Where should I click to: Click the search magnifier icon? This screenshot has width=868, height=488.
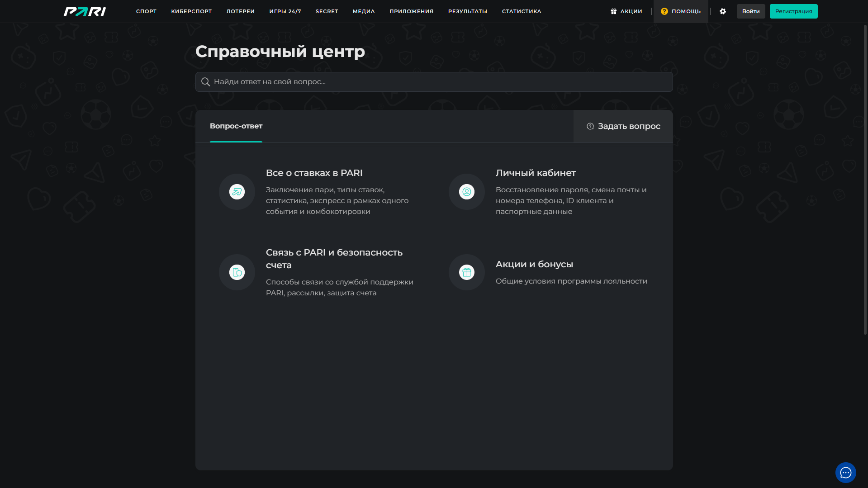(x=205, y=82)
